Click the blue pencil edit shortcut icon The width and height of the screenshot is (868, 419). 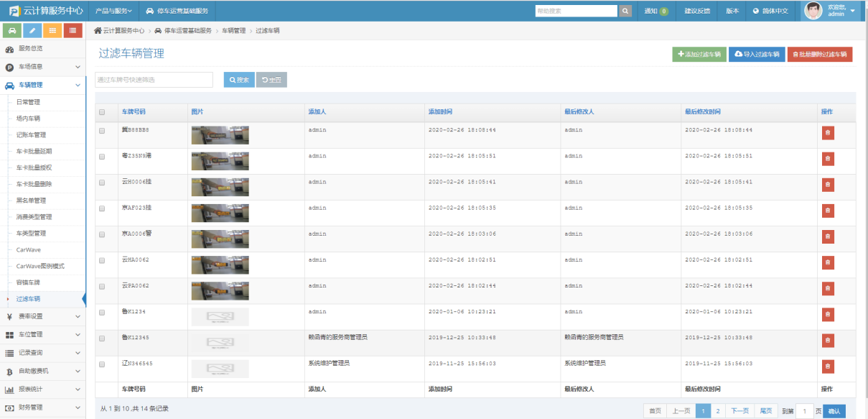point(32,30)
